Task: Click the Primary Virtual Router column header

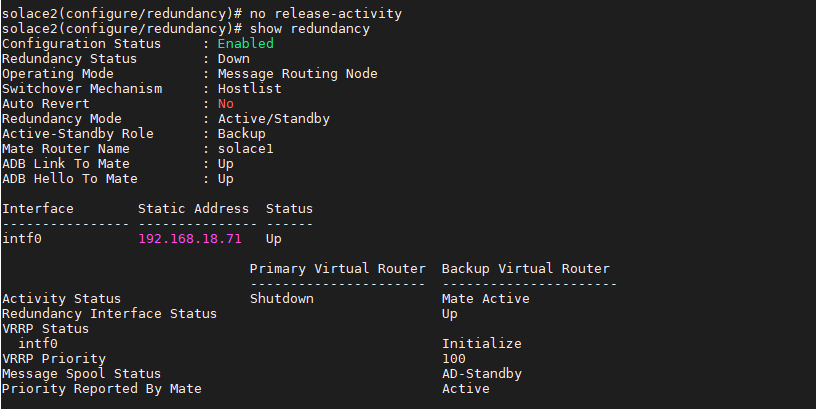Action: pyautogui.click(x=337, y=269)
